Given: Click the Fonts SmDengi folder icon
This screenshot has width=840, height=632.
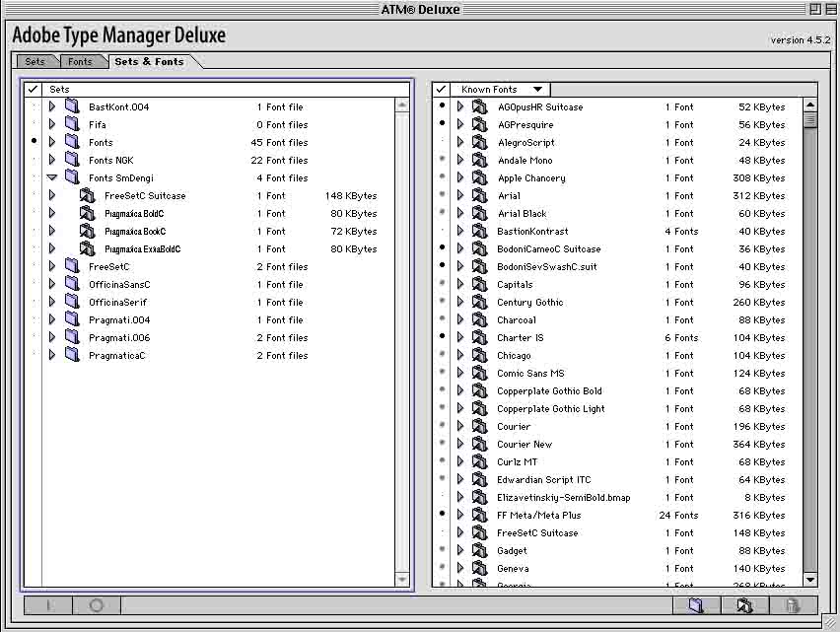Looking at the screenshot, I should tap(72, 176).
